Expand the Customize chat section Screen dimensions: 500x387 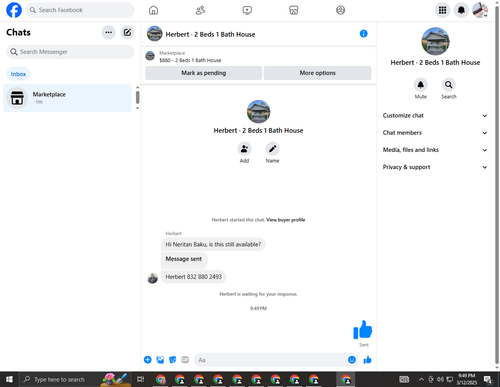point(435,116)
